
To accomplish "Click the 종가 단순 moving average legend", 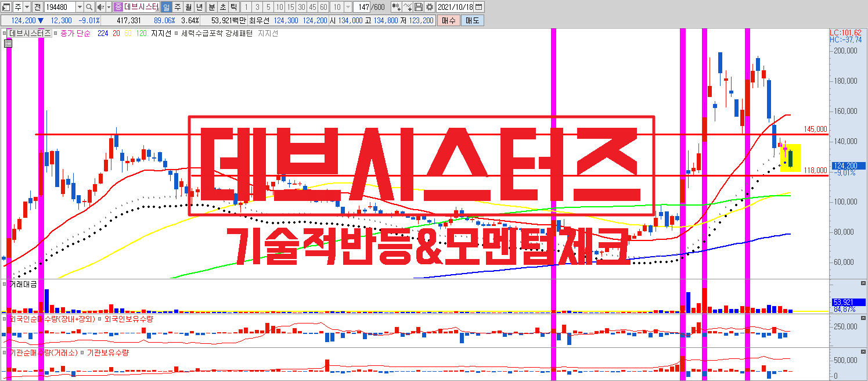I will click(x=75, y=34).
